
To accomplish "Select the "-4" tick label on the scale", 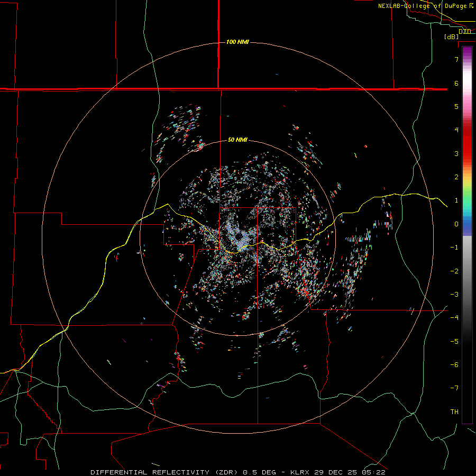I will (454, 318).
